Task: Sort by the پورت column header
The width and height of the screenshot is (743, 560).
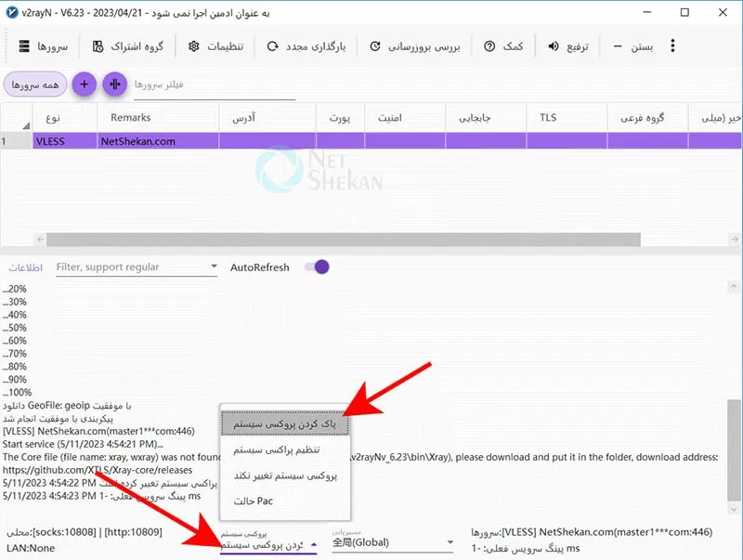Action: click(x=340, y=118)
